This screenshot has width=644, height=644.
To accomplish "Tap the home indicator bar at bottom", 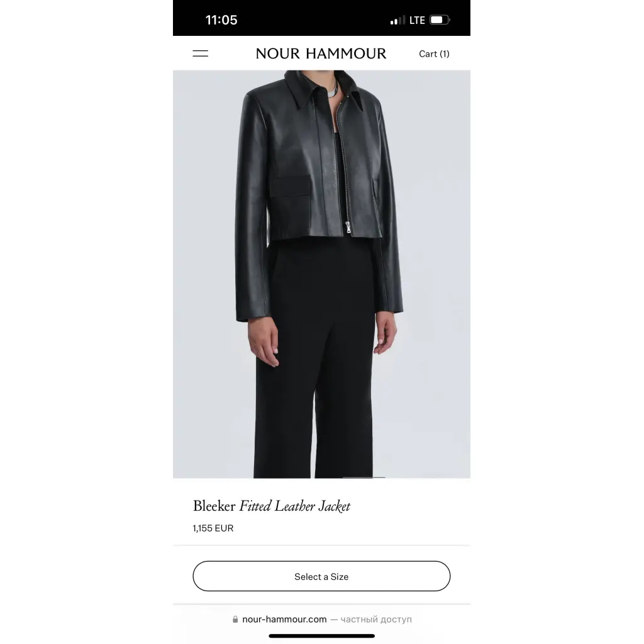I will click(321, 636).
